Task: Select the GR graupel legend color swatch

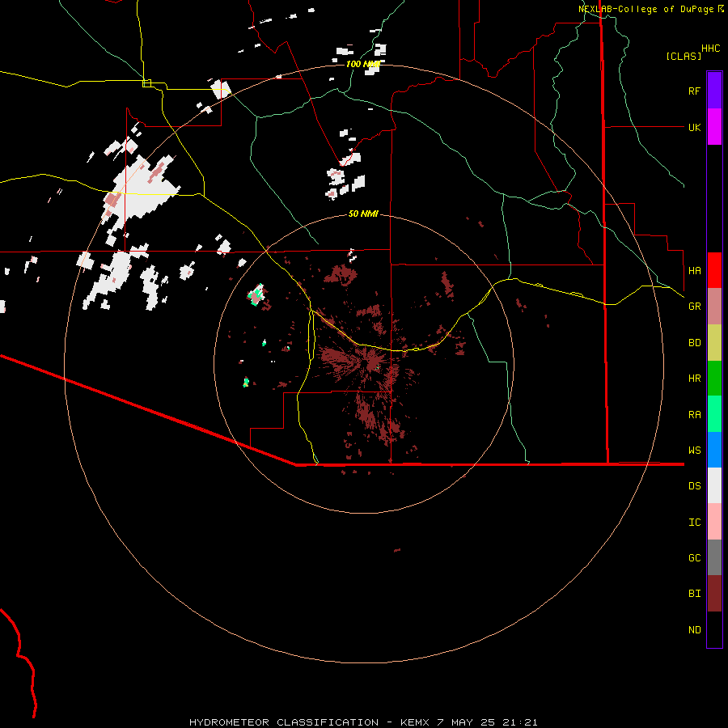Action: [714, 307]
